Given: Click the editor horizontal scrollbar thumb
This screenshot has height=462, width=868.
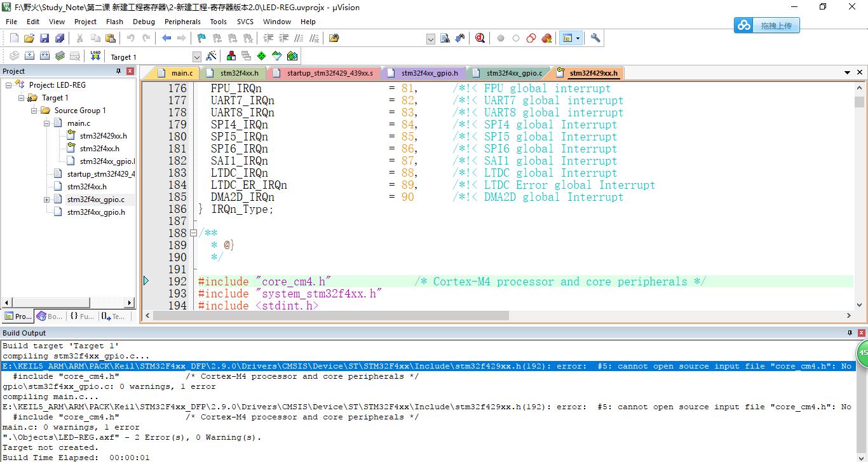Looking at the screenshot, I should point(330,316).
